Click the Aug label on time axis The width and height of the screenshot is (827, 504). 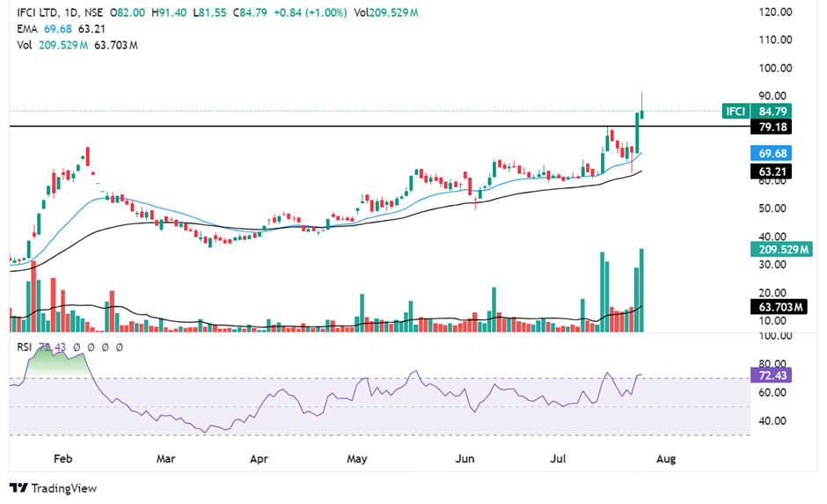[666, 459]
